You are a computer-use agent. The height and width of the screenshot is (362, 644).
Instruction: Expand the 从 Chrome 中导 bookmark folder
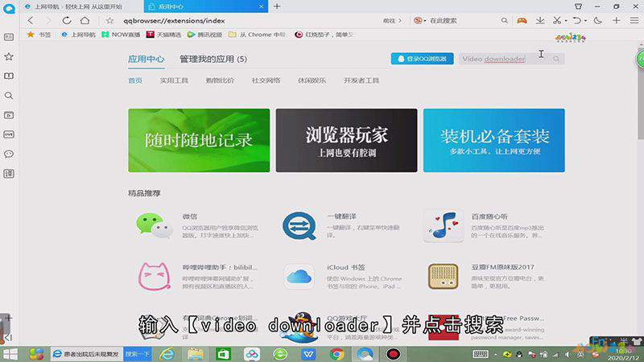[x=257, y=35]
